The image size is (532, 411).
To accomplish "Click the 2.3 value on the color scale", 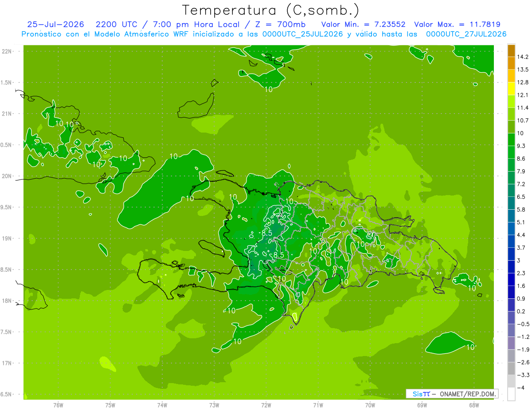I will pos(522,273).
